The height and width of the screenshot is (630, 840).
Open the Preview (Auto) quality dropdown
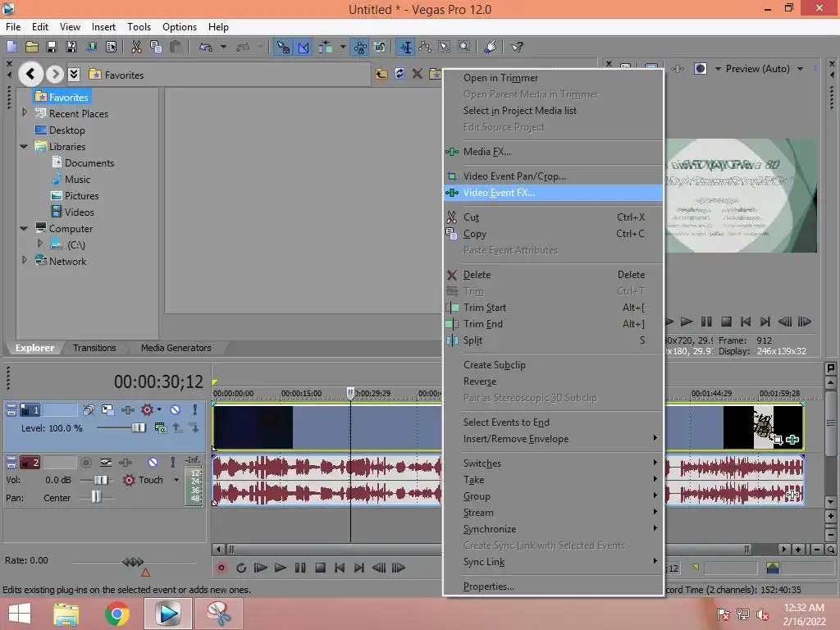point(800,69)
